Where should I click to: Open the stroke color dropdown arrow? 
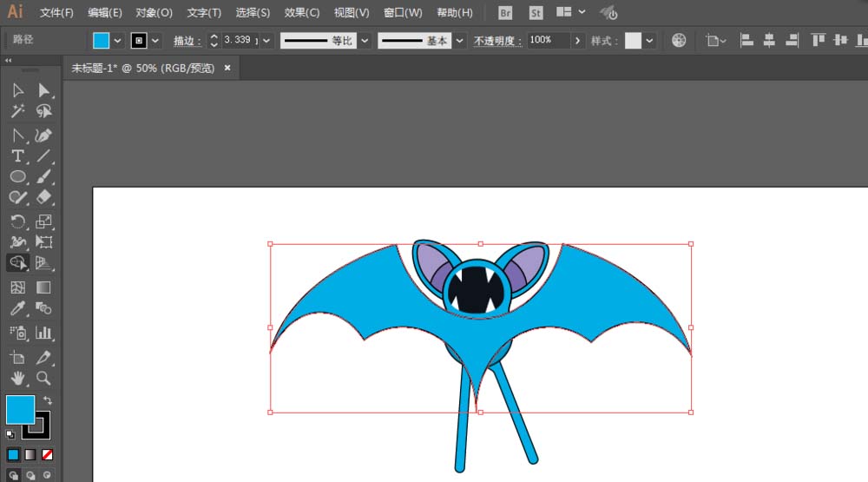pos(155,41)
